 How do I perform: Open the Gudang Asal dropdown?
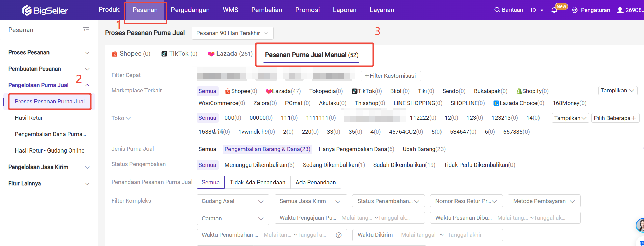pos(233,201)
